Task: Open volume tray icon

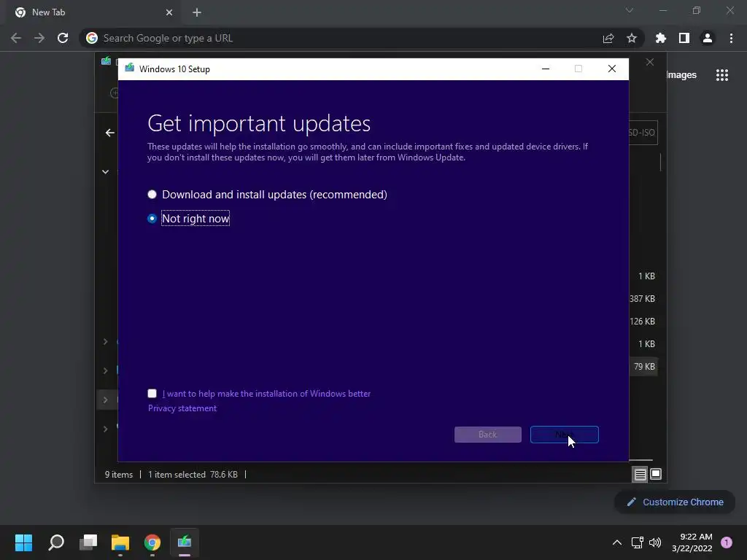Action: click(x=655, y=542)
